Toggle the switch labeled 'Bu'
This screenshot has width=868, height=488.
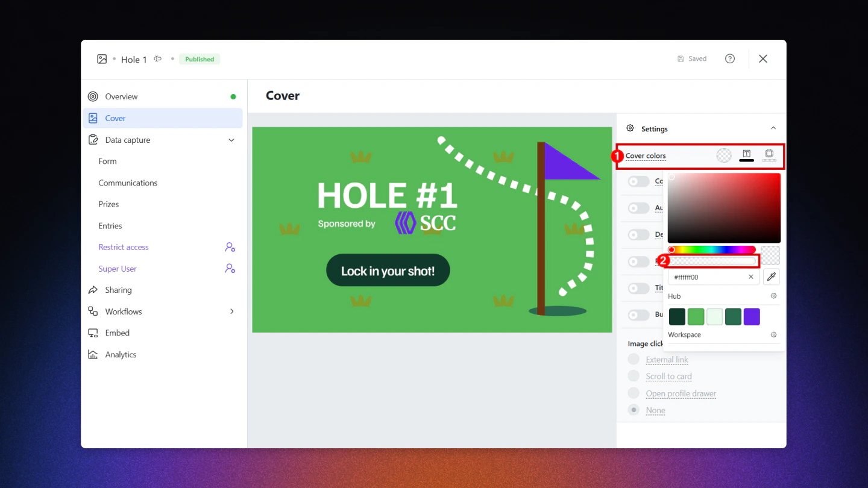[x=639, y=314]
